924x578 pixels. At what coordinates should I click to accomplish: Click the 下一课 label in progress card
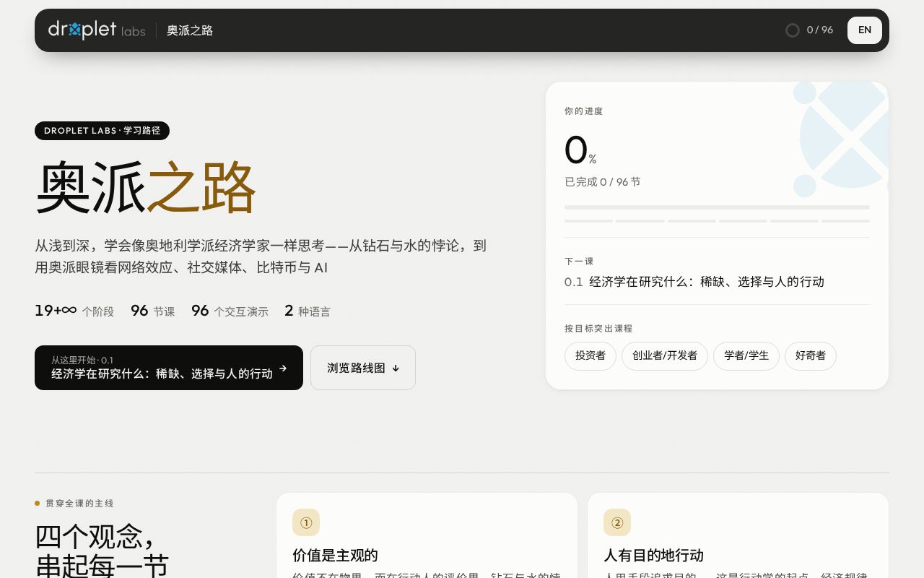pyautogui.click(x=579, y=262)
